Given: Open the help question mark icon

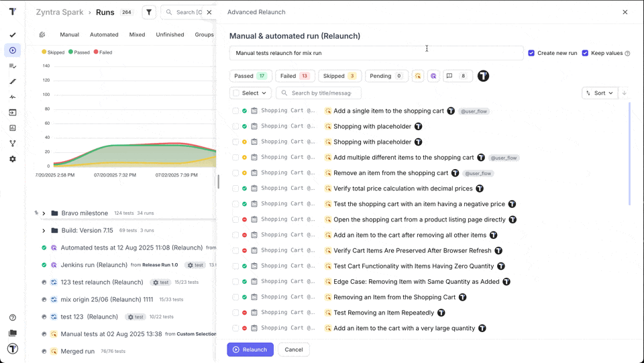Looking at the screenshot, I should pyautogui.click(x=12, y=317).
